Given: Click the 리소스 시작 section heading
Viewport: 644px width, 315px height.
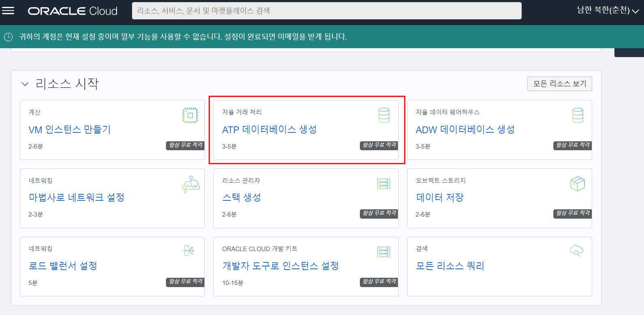Looking at the screenshot, I should (67, 84).
